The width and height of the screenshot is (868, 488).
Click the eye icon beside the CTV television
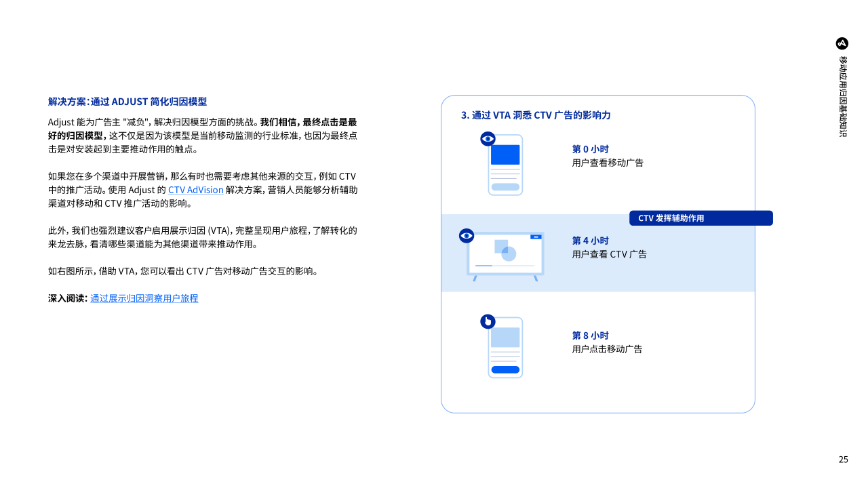pyautogui.click(x=467, y=236)
